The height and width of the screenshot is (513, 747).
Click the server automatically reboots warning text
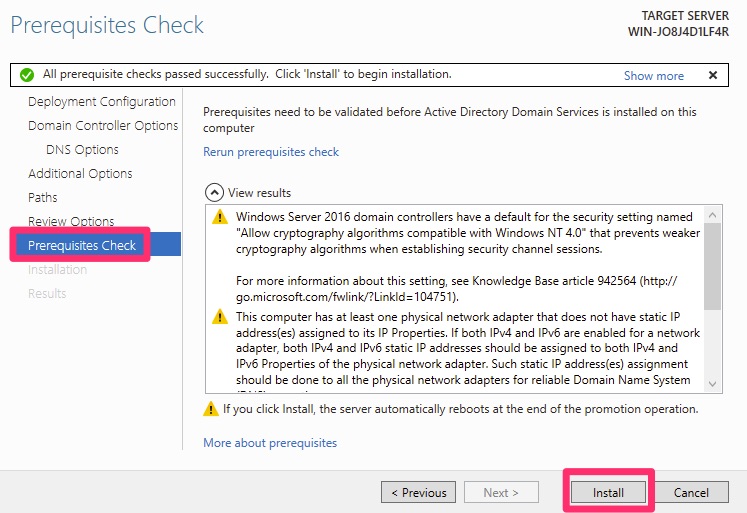461,409
